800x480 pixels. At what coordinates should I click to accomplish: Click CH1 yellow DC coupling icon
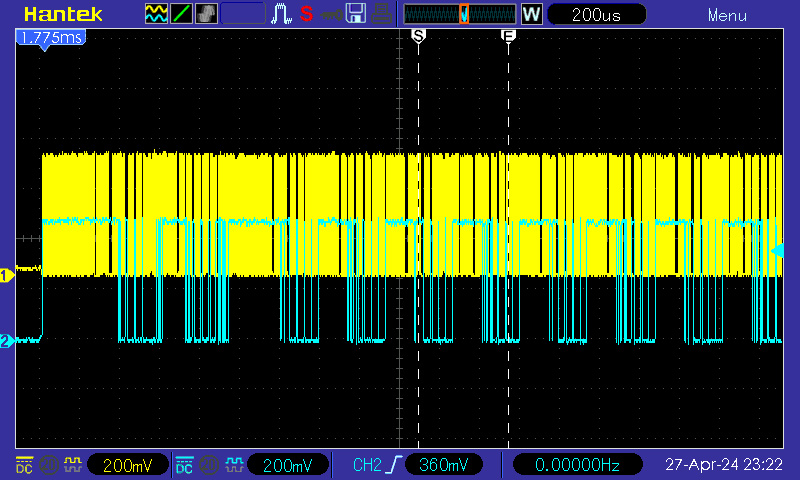(24, 465)
